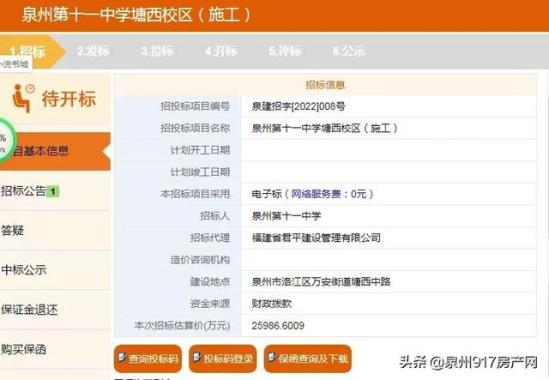The image size is (549, 380).
Task: Switch to the 6.公示 stage
Action: coord(349,51)
